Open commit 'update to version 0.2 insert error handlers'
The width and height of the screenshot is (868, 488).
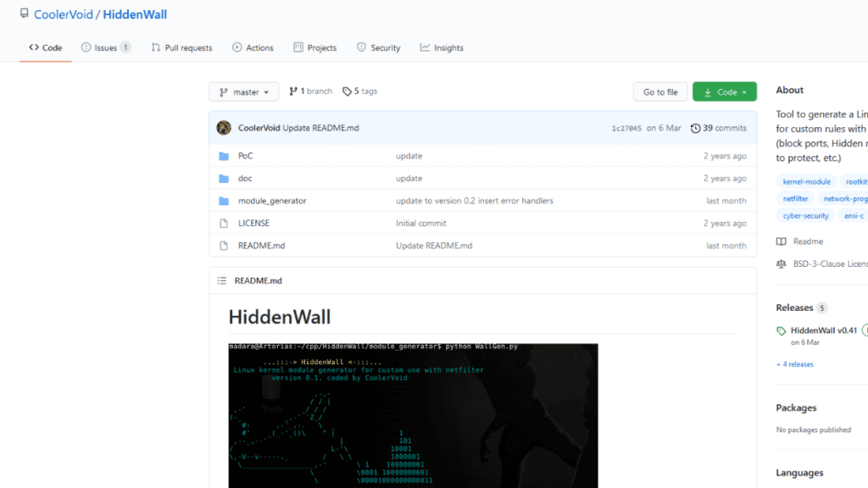pyautogui.click(x=475, y=201)
